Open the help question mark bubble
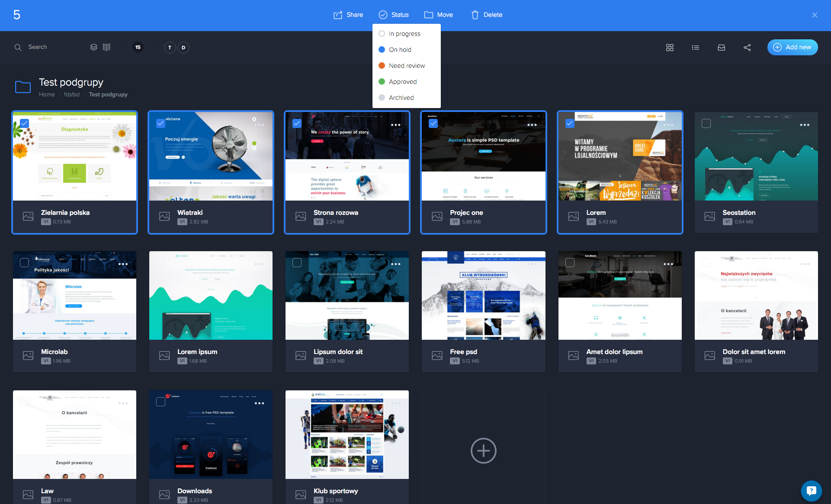This screenshot has height=504, width=831. (812, 491)
